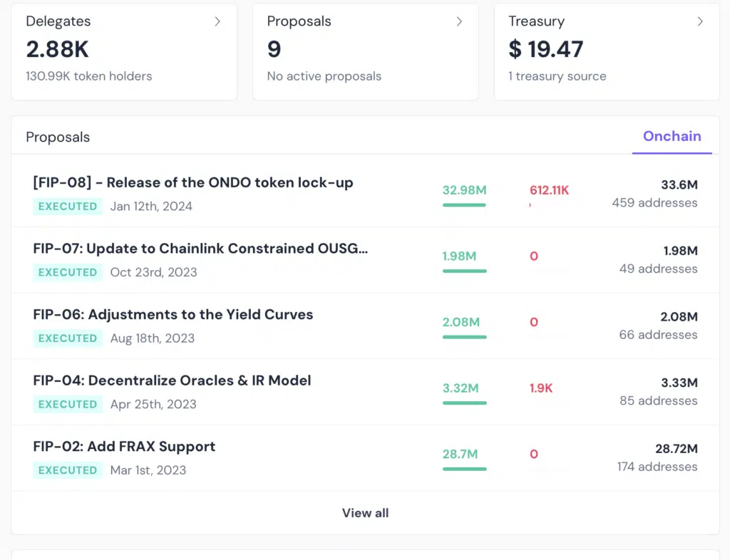Open Delegates card chevron arrow

(217, 22)
